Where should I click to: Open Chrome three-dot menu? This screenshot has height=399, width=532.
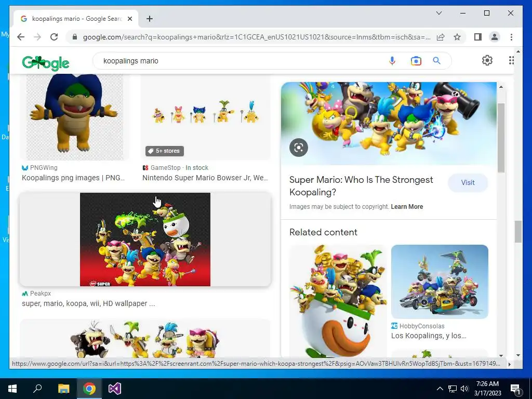click(511, 37)
